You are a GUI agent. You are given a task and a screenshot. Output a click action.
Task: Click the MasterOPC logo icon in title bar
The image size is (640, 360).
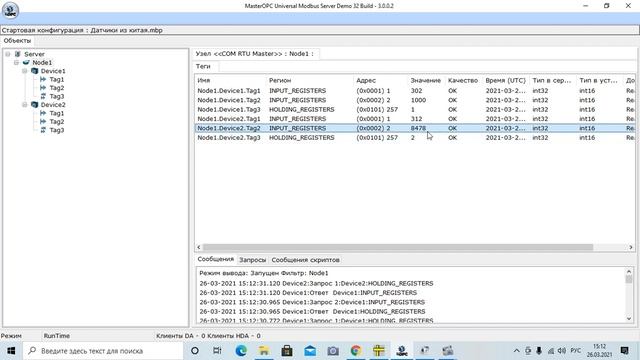10,10
